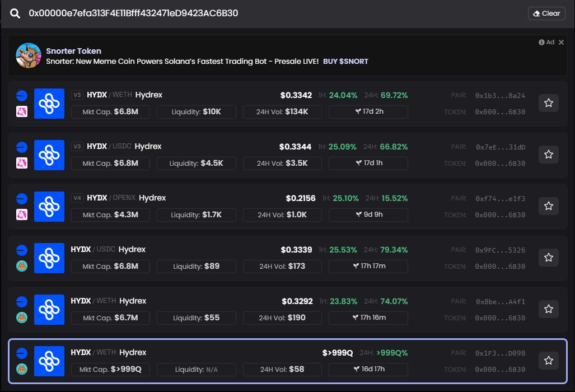The width and height of the screenshot is (575, 392).
Task: Click the pair age 16d 17h
Action: click(368, 369)
